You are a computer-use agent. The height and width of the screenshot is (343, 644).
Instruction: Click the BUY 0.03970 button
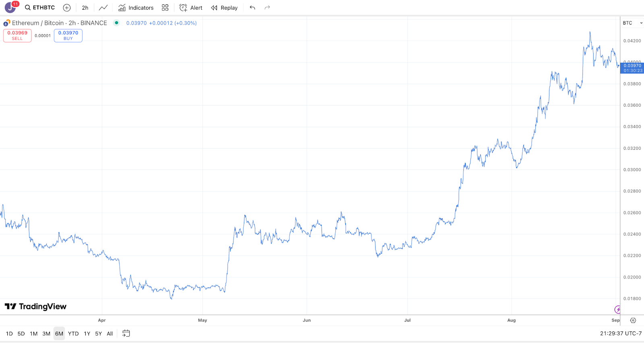68,35
